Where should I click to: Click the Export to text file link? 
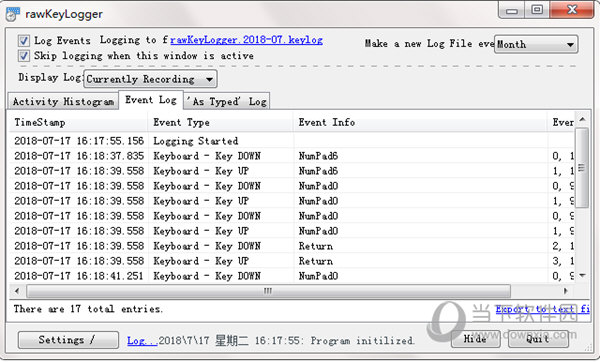(x=543, y=309)
